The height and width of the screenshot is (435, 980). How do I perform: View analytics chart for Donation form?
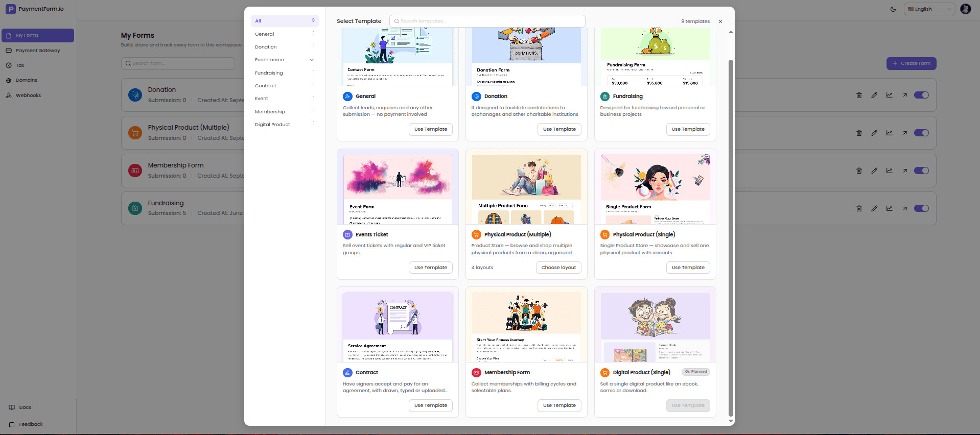890,95
